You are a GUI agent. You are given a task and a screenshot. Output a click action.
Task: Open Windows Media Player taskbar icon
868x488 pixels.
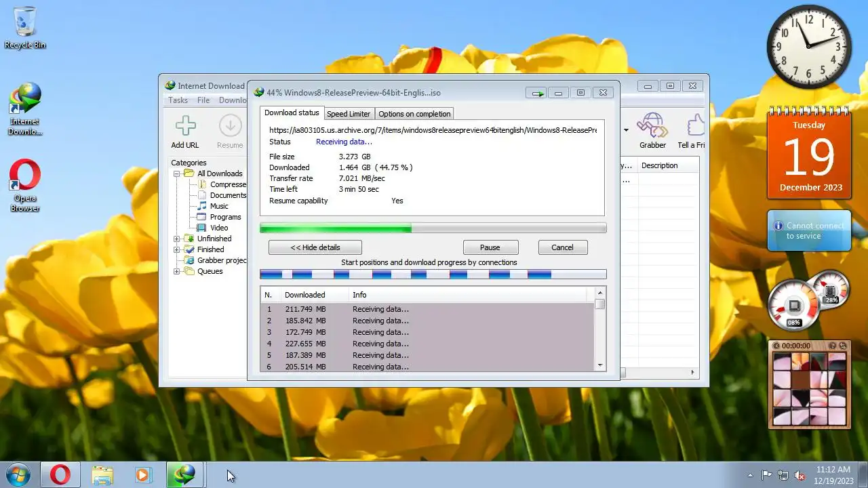pos(142,474)
